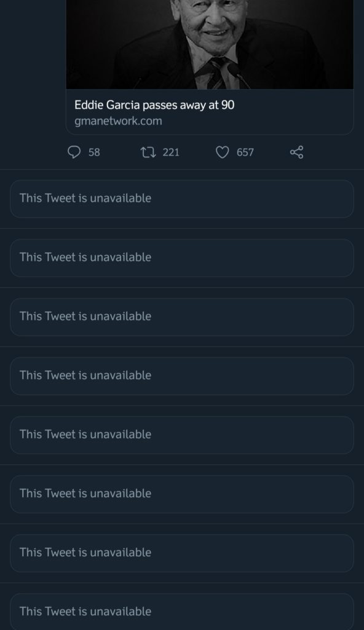Click the striped tie in the article photo

coord(217,74)
